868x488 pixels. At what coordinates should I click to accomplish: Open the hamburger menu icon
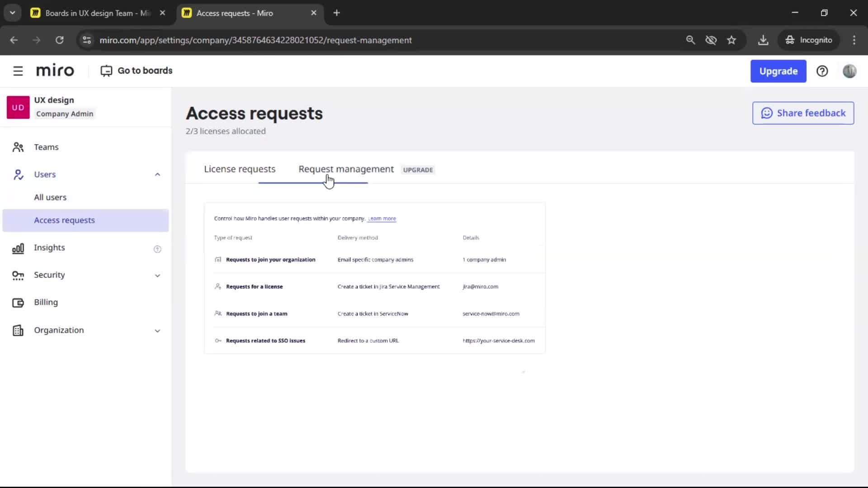pos(18,71)
